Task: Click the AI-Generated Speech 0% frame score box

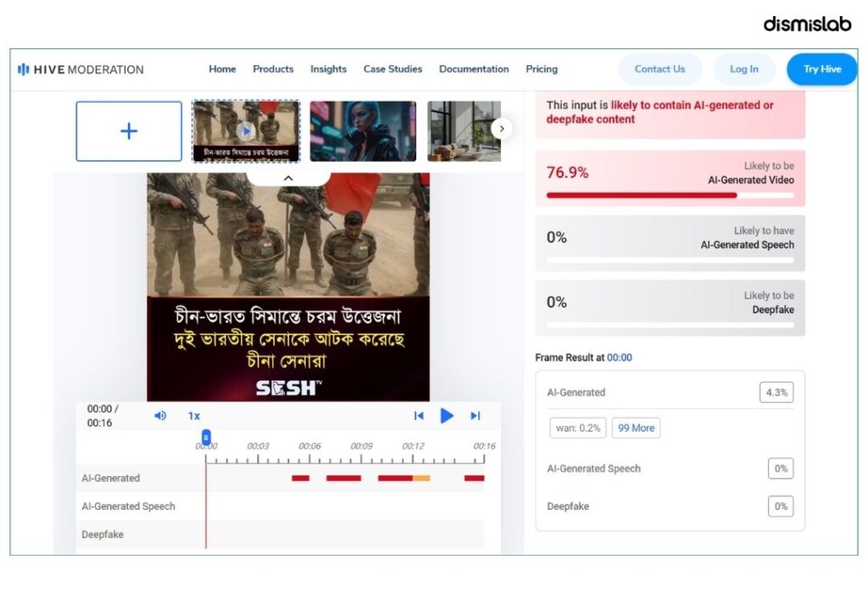Action: [781, 469]
